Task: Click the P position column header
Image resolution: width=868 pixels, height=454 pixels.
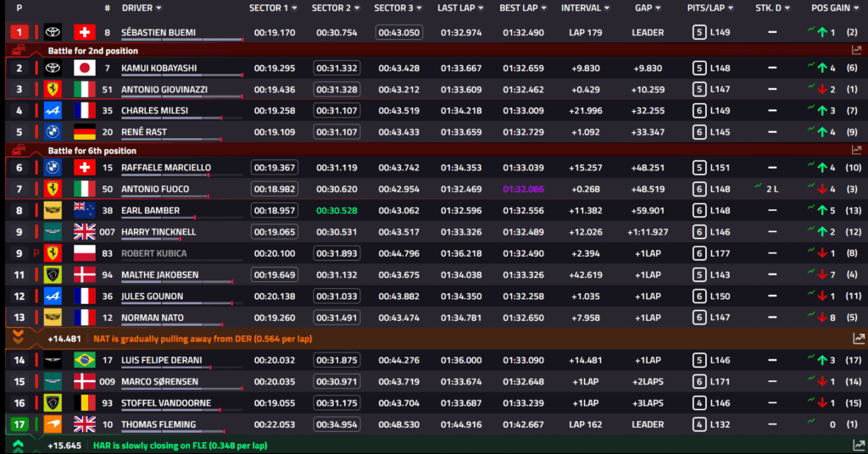Action: 19,8
